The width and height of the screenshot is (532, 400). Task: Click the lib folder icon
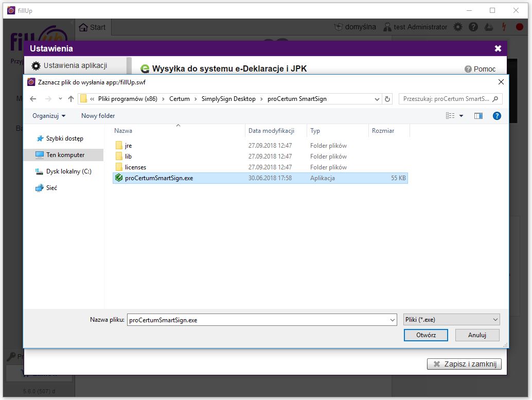(119, 156)
